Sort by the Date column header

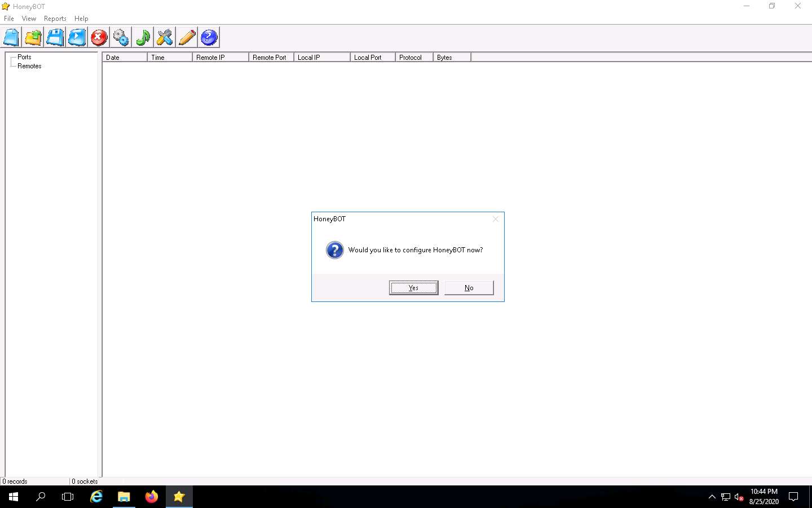pos(125,58)
